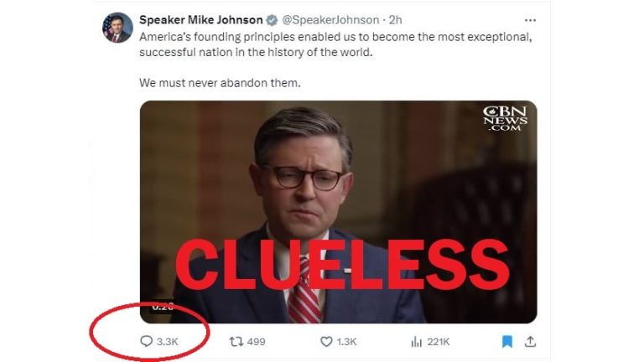Click the 3.3K reply count
Viewport: 644px width, 362px height.
pyautogui.click(x=168, y=342)
